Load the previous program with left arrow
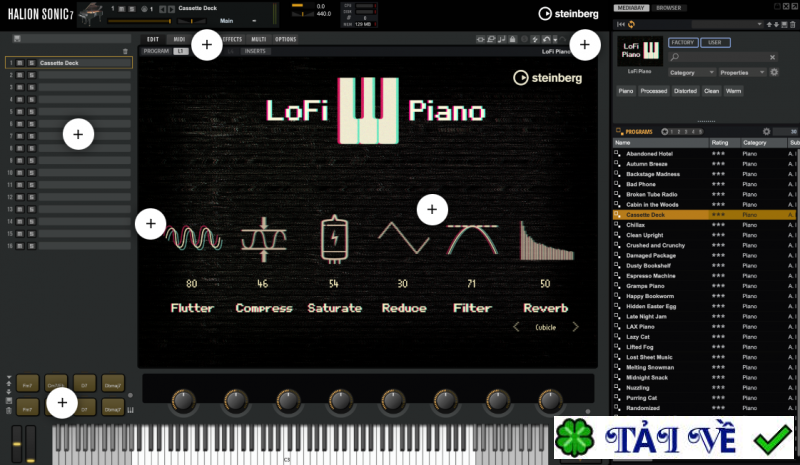Viewport: 800px width, 465px height. (x=162, y=9)
